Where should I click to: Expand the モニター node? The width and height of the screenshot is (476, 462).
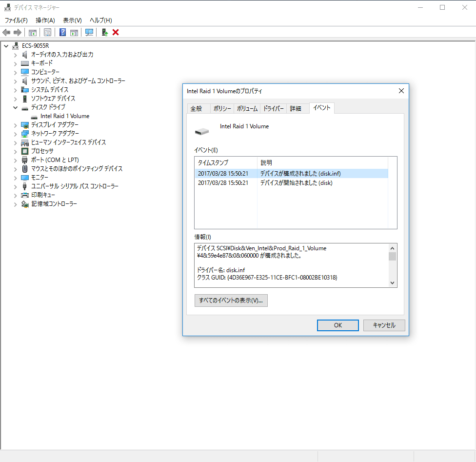[x=15, y=178]
